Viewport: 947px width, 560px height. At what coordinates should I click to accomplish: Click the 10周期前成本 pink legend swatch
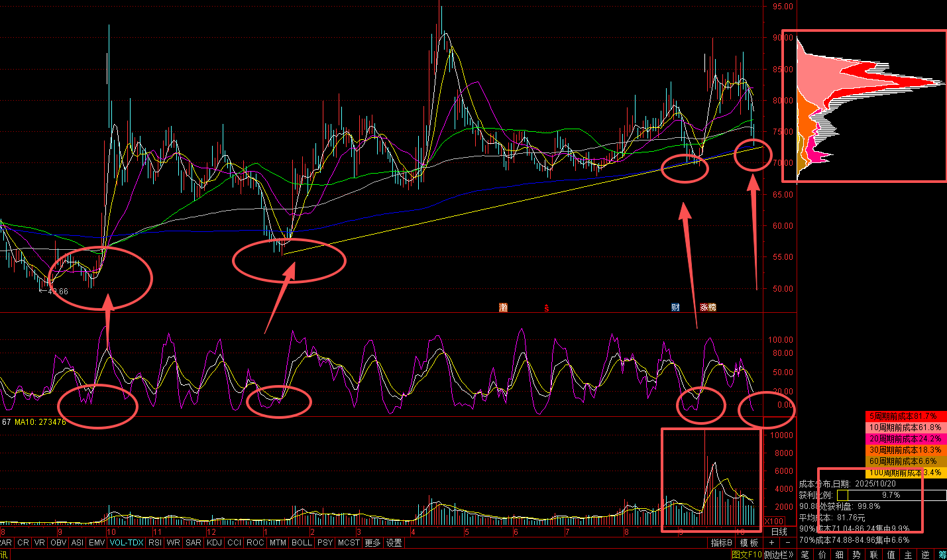pyautogui.click(x=905, y=427)
